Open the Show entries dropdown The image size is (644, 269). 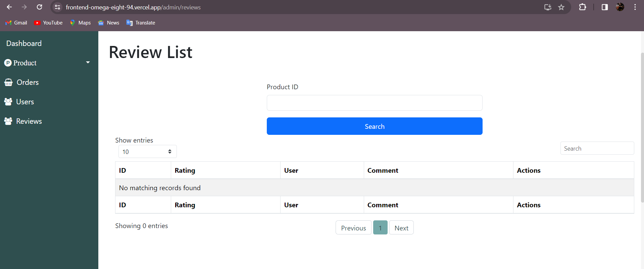click(x=147, y=152)
